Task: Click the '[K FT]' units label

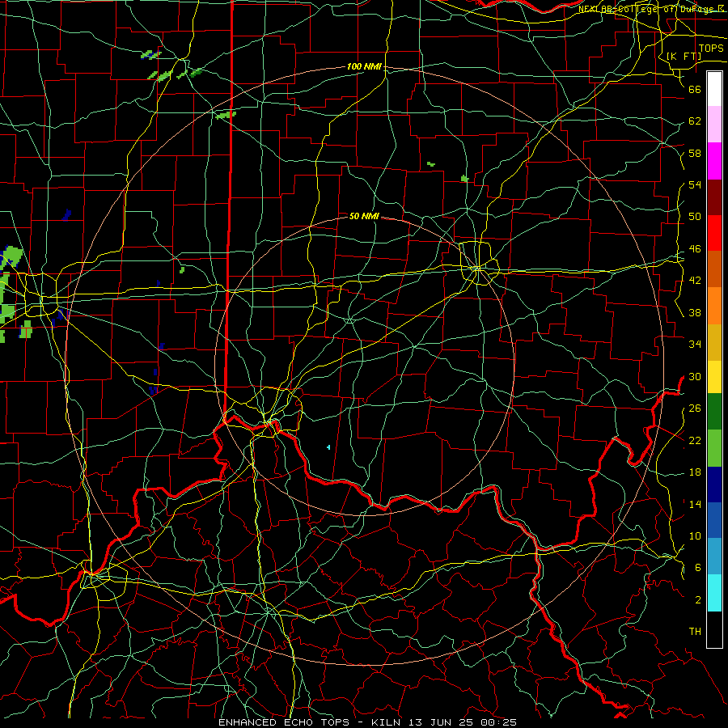Action: point(684,56)
